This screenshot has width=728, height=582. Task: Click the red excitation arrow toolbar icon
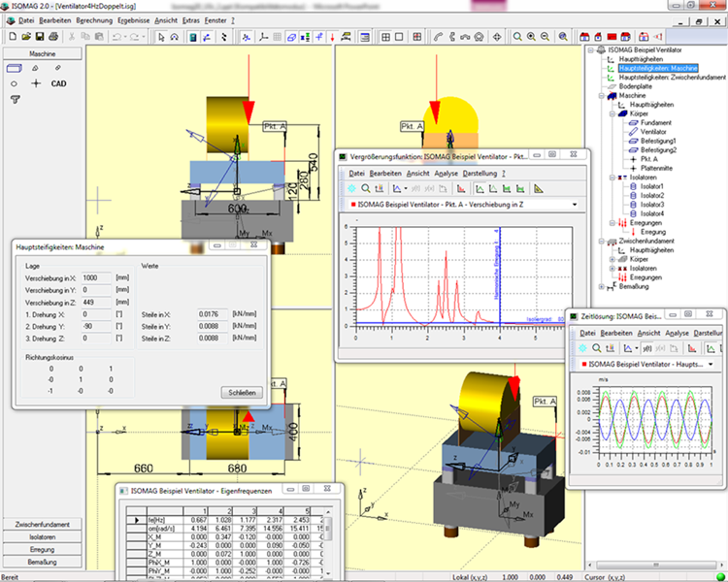tap(332, 37)
